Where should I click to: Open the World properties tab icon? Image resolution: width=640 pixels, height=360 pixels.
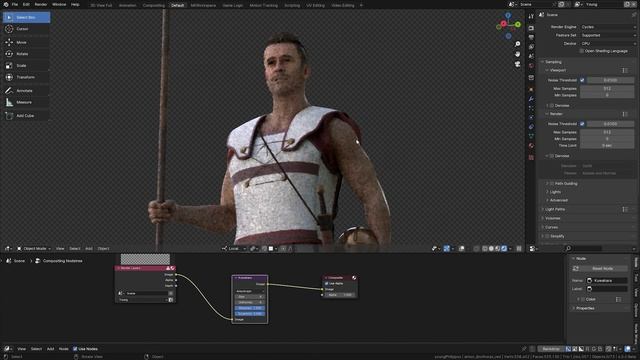[x=531, y=66]
